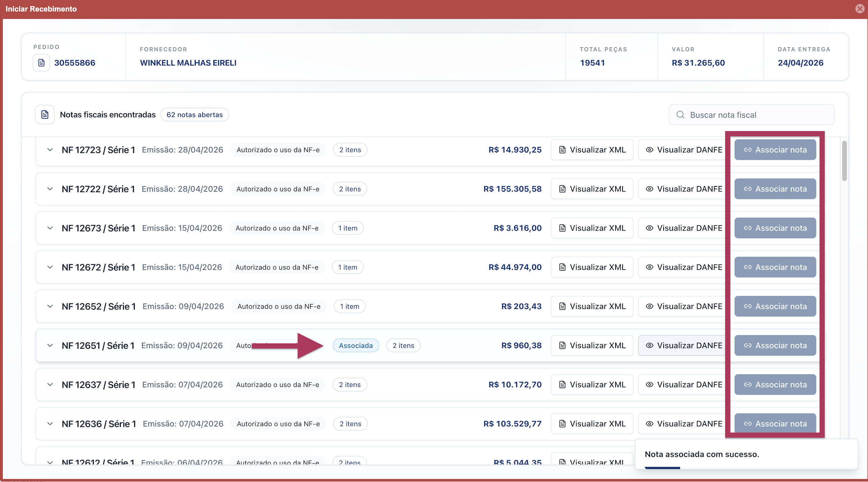Viewport: 868px width, 482px height.
Task: Focus the Buscar nota fiscal search field
Action: pos(751,115)
